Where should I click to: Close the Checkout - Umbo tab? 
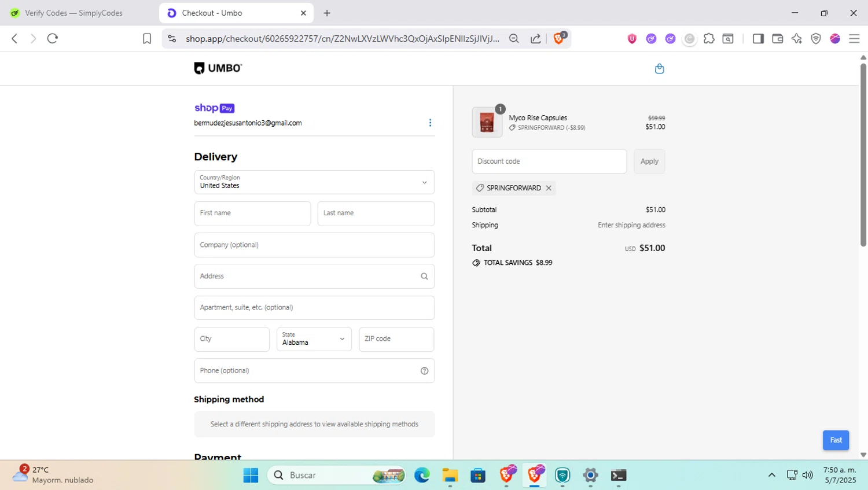(x=303, y=13)
